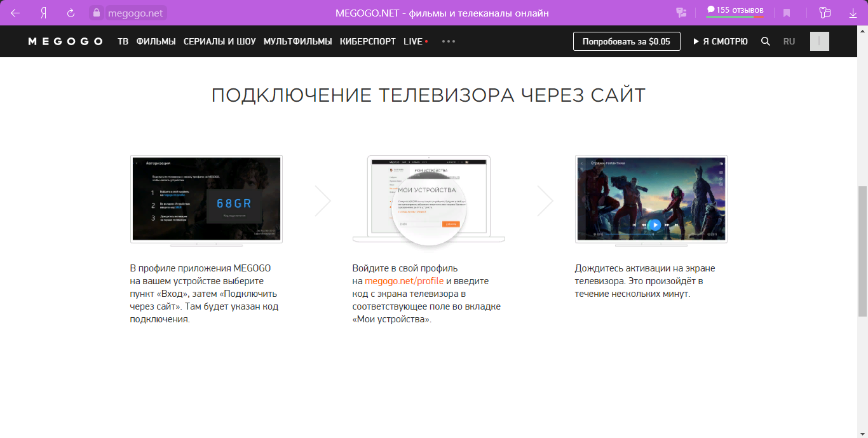Click the TV movie playback illustration

[x=651, y=200]
